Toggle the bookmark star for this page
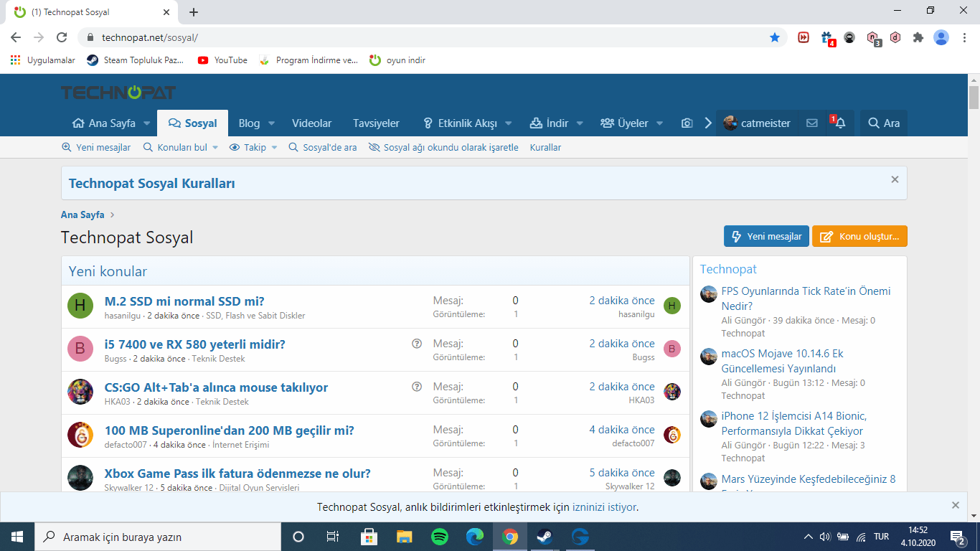 [x=775, y=37]
